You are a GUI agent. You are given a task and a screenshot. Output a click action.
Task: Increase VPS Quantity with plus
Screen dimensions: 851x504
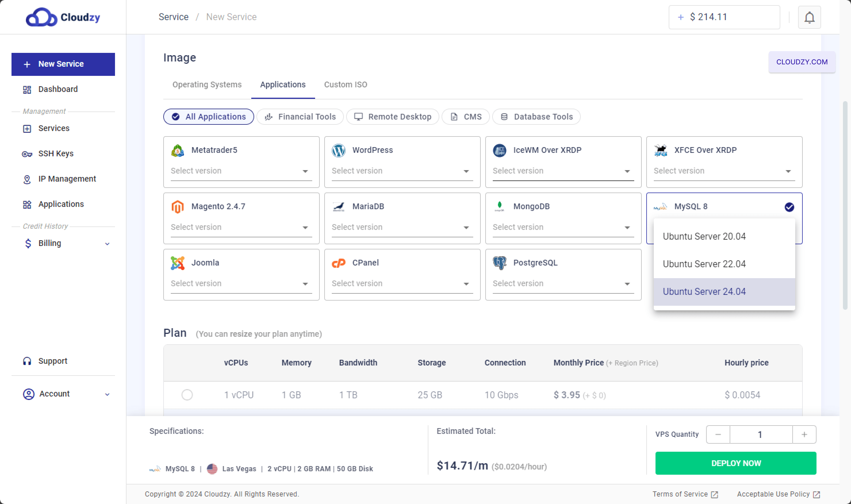click(804, 435)
